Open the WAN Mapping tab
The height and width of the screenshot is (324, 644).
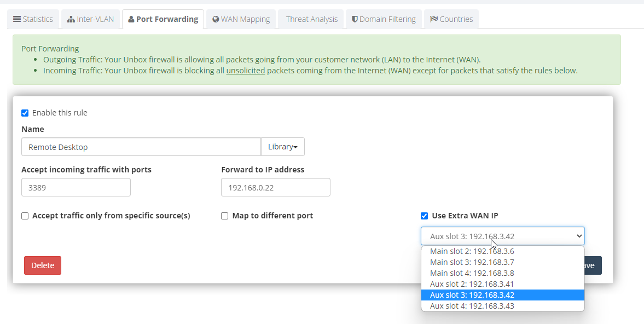(241, 19)
